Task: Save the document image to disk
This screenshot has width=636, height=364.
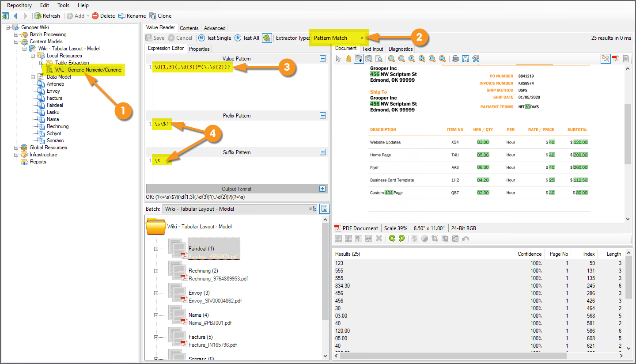Action: pyautogui.click(x=465, y=59)
